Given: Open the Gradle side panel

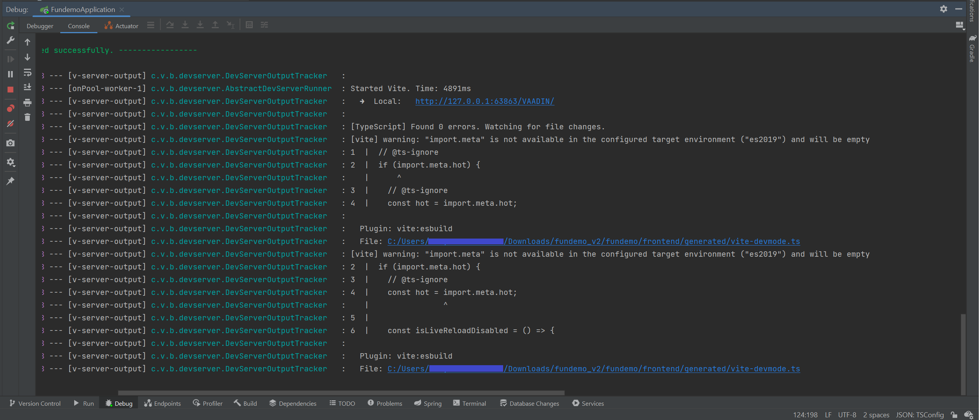Looking at the screenshot, I should tap(972, 49).
